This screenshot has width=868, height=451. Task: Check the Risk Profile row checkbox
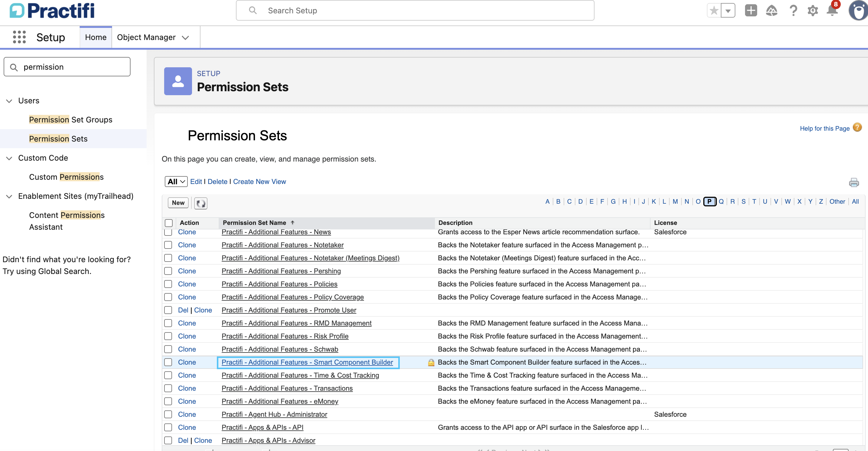click(x=168, y=336)
